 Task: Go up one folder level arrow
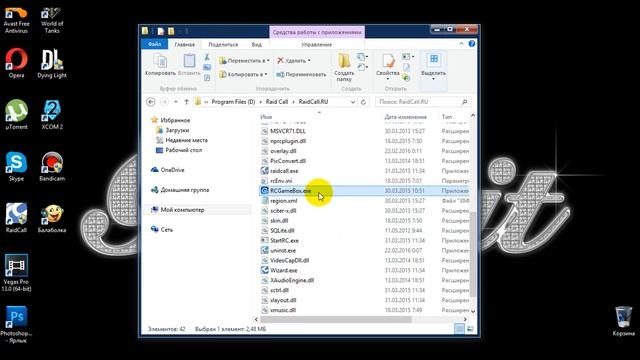[187, 102]
